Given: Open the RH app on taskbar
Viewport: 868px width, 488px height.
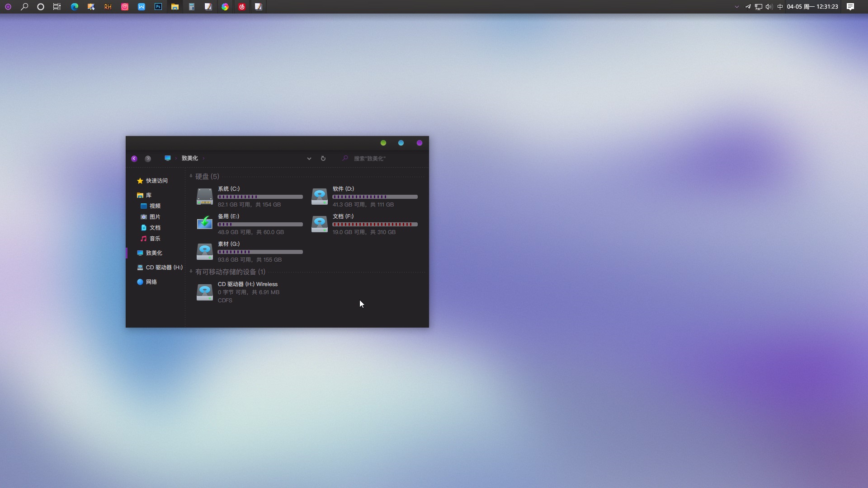Looking at the screenshot, I should [x=108, y=7].
